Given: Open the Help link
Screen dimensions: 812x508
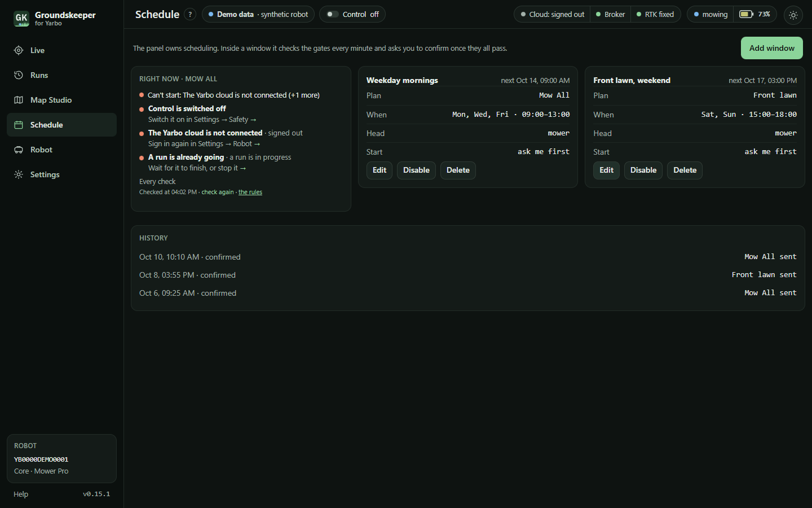Looking at the screenshot, I should click(x=21, y=494).
